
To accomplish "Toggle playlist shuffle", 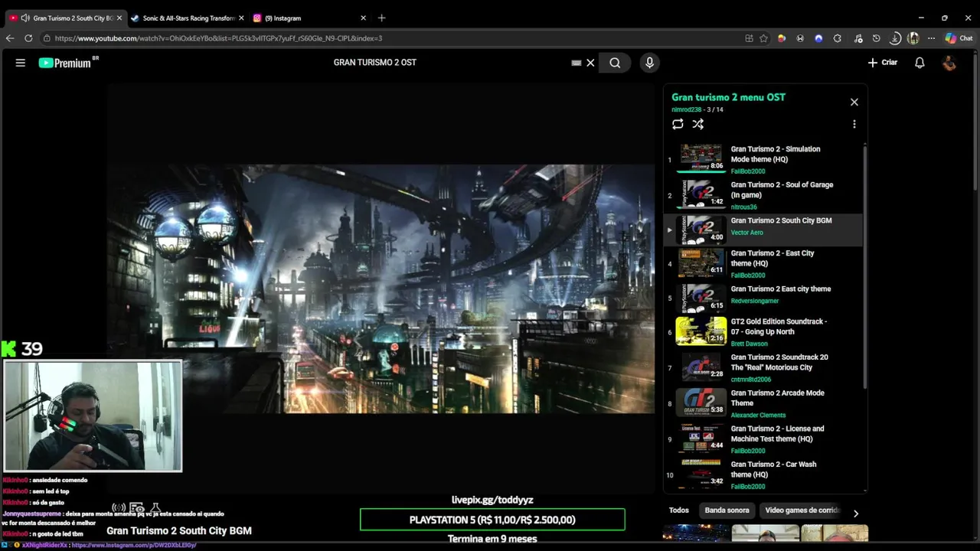I will click(x=697, y=124).
